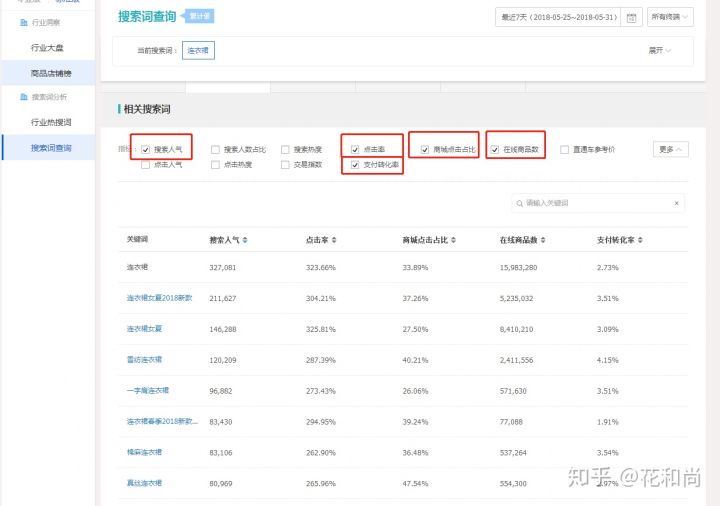The height and width of the screenshot is (506, 720).
Task: Enable the 搜索热度 checkbox
Action: pos(286,149)
